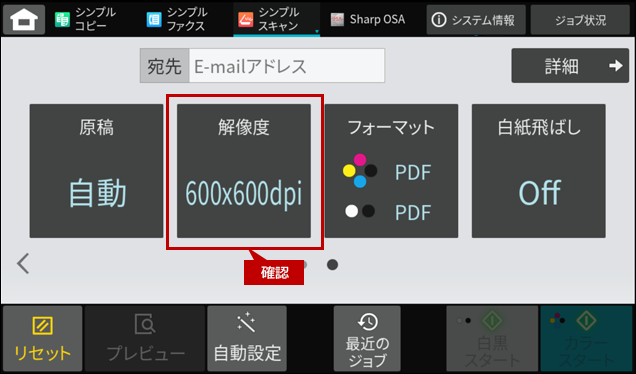Tap 自動設定 magic wand icon
This screenshot has width=636, height=374.
[x=247, y=322]
